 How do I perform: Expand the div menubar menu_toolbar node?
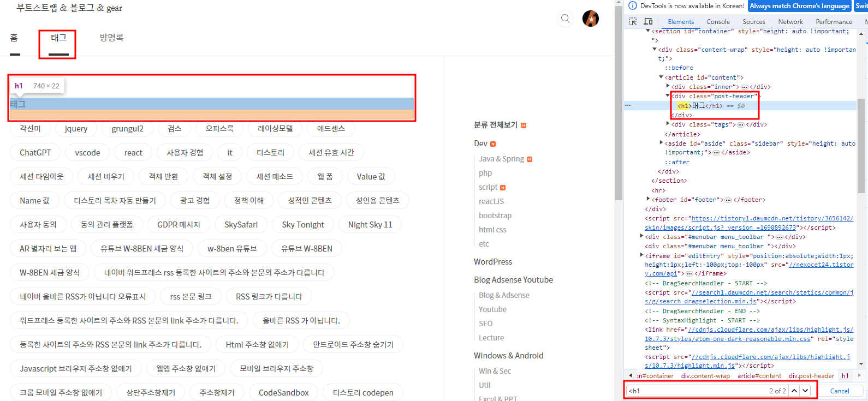(641, 236)
